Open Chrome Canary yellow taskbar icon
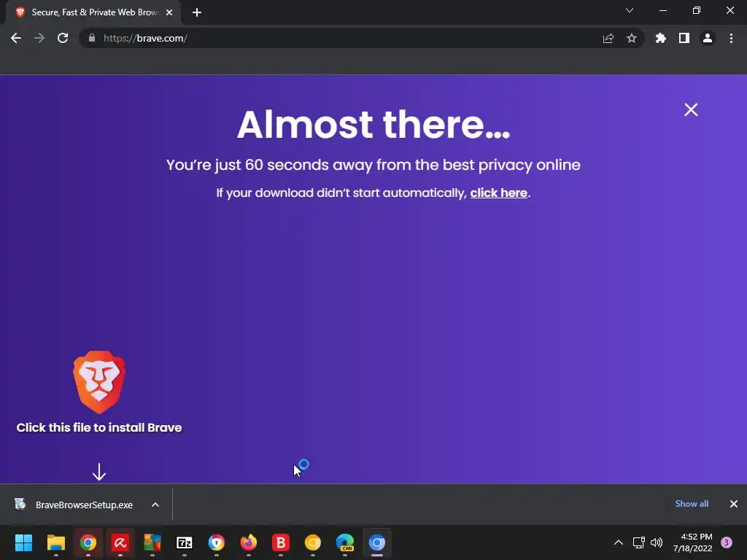747x560 pixels. [313, 542]
